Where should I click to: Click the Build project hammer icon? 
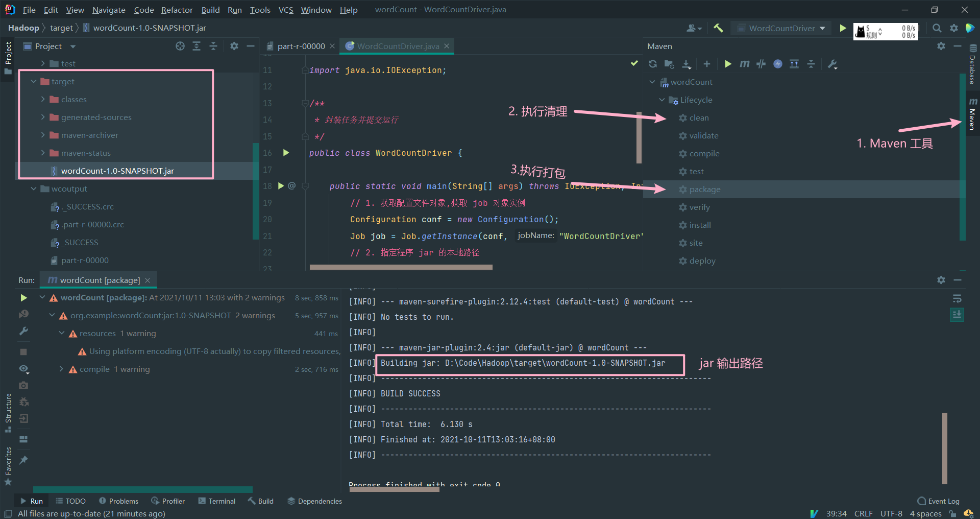click(x=718, y=28)
